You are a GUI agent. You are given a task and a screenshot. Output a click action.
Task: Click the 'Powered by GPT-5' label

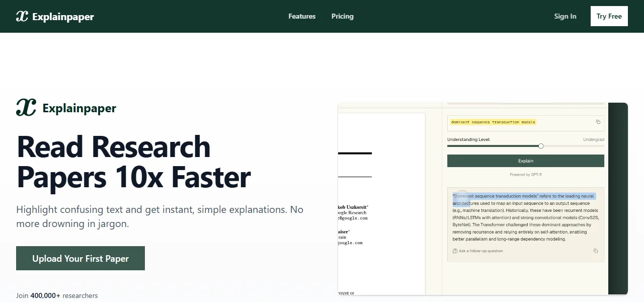526,175
